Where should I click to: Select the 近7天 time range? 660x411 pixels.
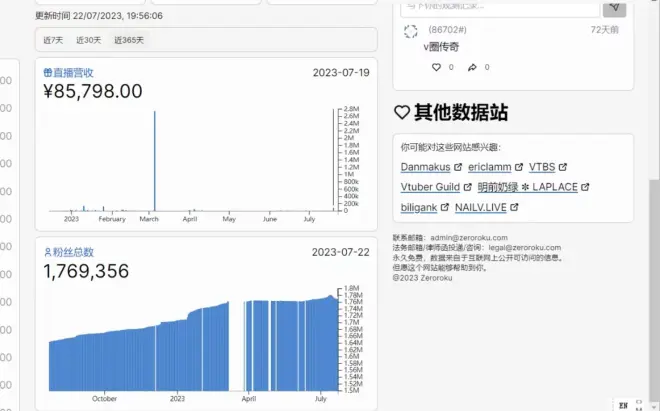coord(53,40)
